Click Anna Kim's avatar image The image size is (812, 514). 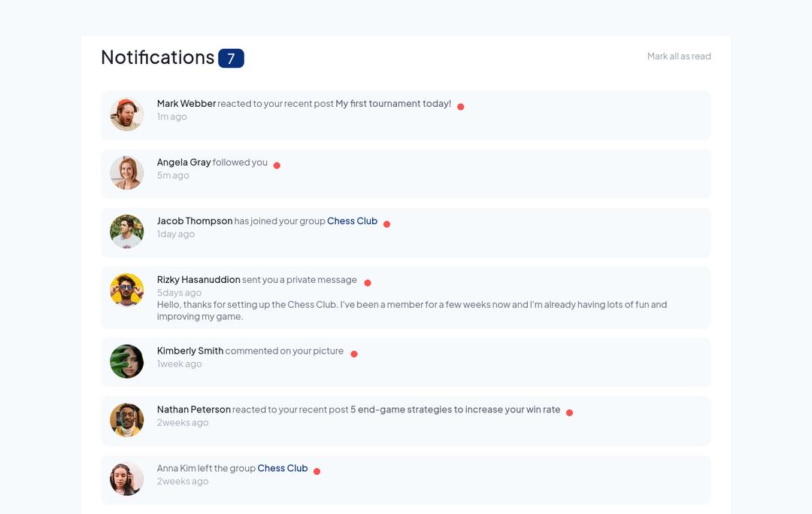(x=126, y=479)
